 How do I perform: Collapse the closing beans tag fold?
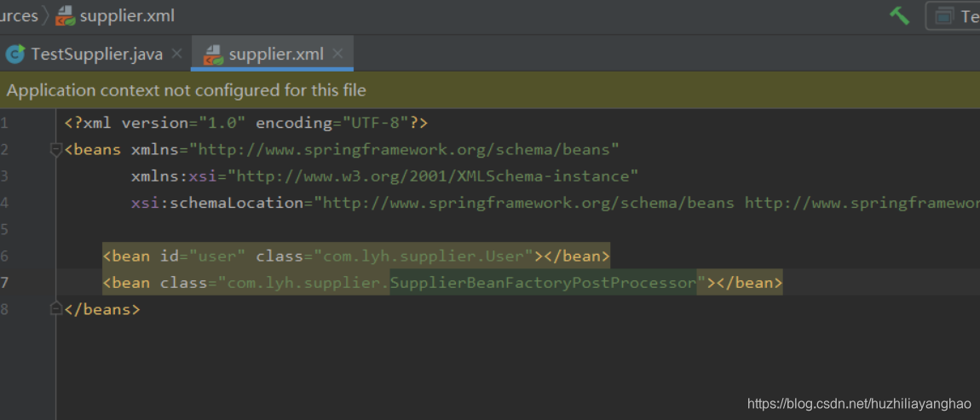(55, 308)
